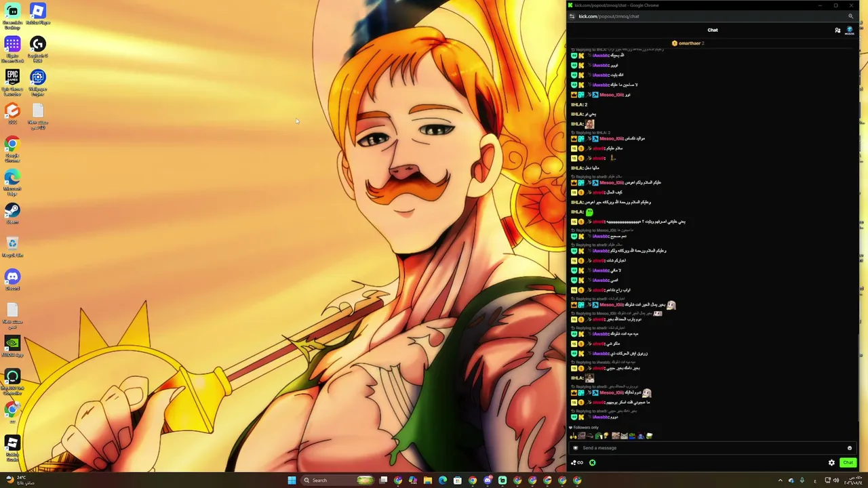The image size is (868, 488).
Task: Click the green circular icon below message box
Action: pos(592,463)
